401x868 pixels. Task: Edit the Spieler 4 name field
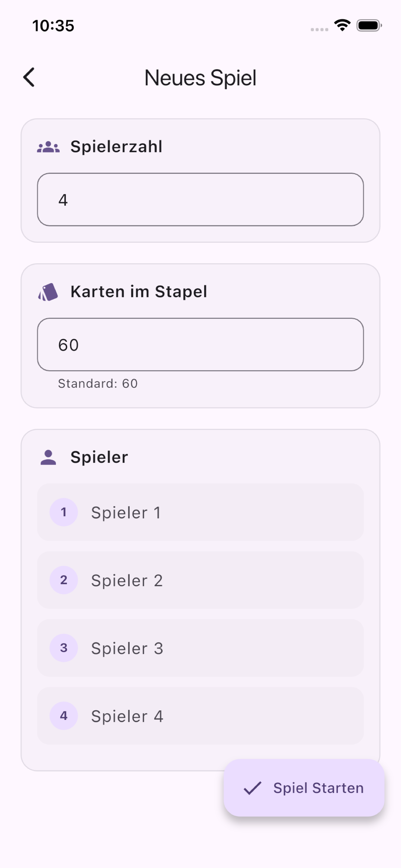[200, 716]
